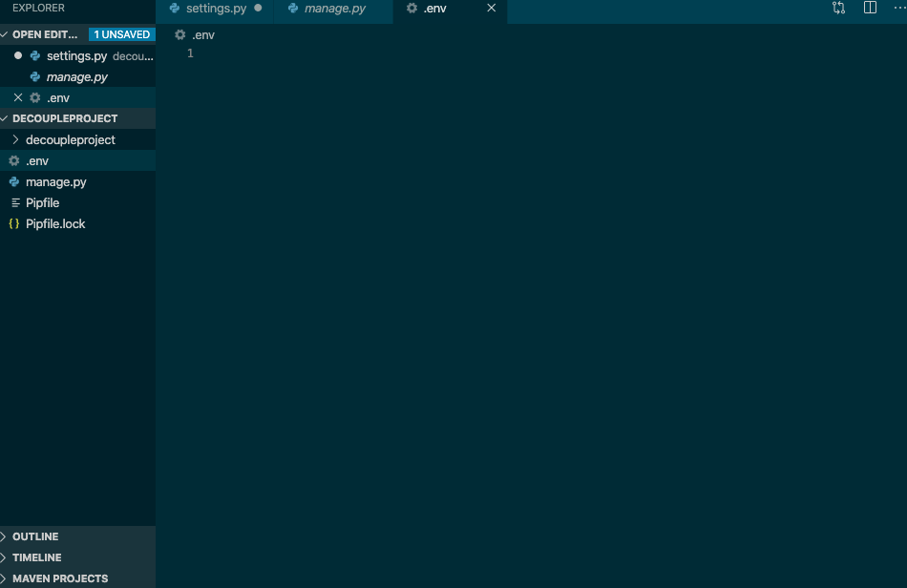Click the gear icon beside .env in file tree
Screen dimensions: 907x588
point(14,160)
